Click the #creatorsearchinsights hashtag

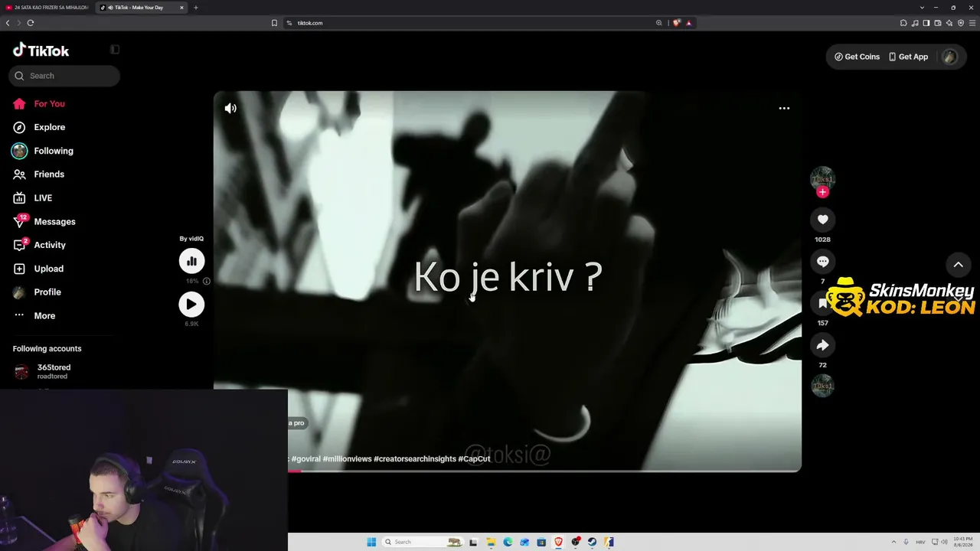click(415, 458)
